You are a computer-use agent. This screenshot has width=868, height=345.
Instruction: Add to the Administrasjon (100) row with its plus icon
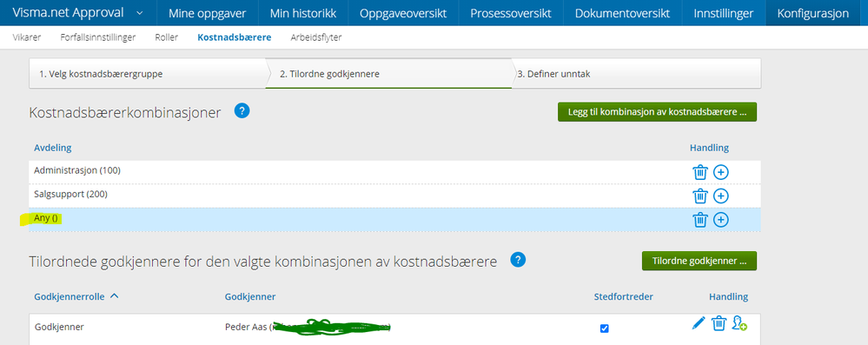coord(720,172)
